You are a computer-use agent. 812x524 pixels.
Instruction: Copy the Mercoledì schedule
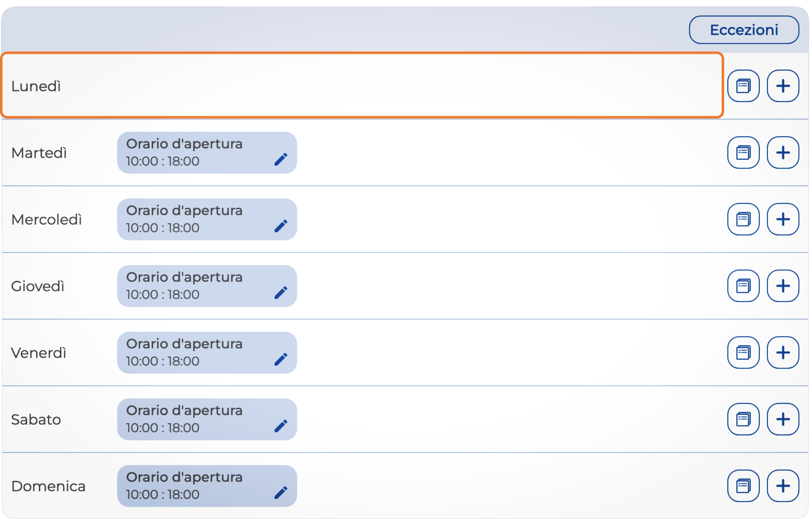[743, 219]
